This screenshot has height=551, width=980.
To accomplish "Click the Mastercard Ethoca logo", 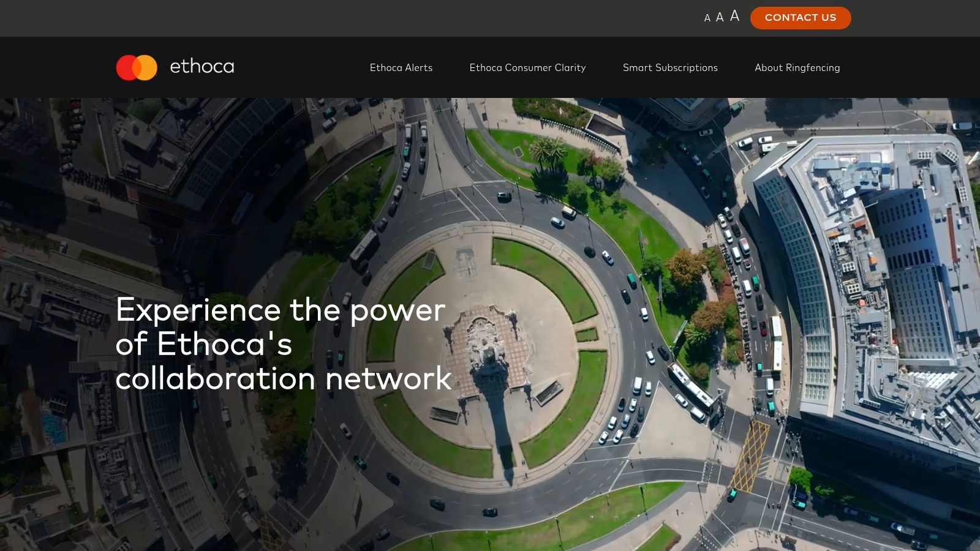I will tap(175, 67).
